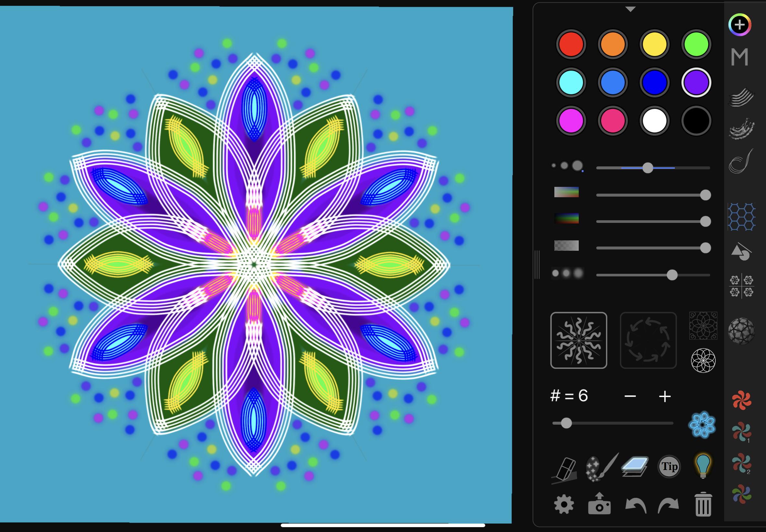The height and width of the screenshot is (532, 766).
Task: Open settings gear icon
Action: (x=564, y=505)
